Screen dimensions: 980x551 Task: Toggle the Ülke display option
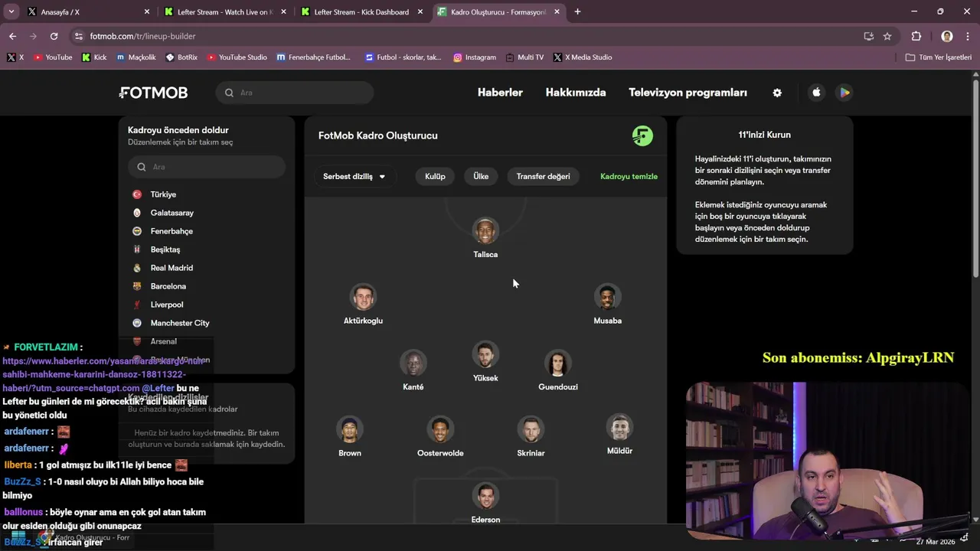[481, 176]
